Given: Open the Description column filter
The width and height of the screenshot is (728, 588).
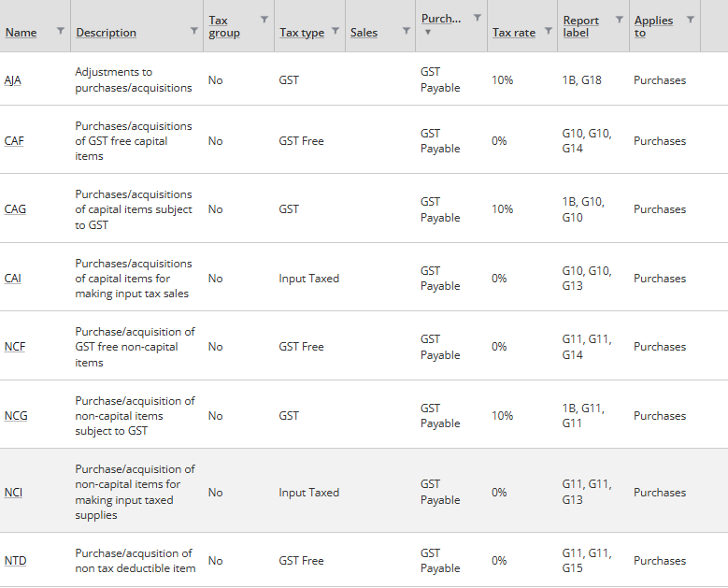Looking at the screenshot, I should 194,31.
